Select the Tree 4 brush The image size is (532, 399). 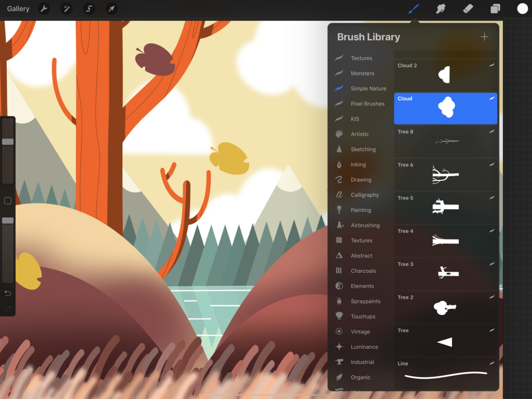point(446,241)
